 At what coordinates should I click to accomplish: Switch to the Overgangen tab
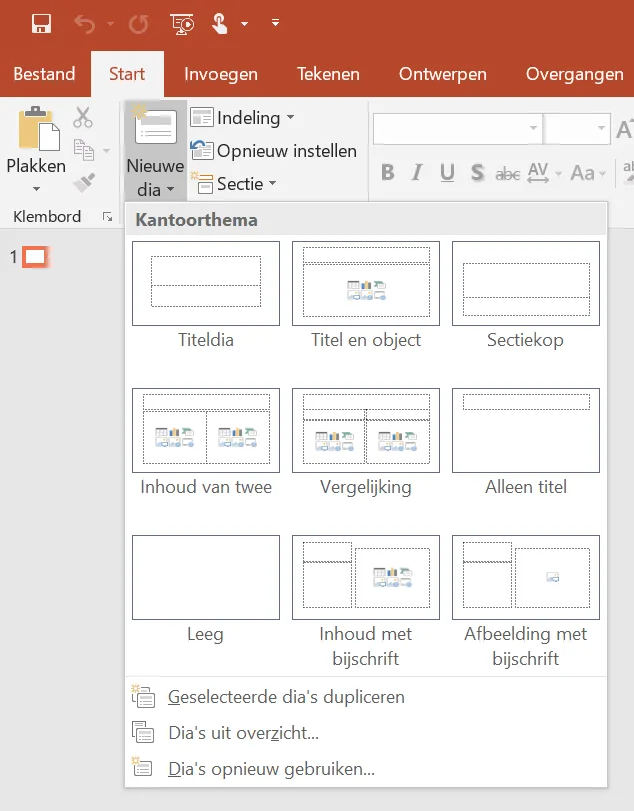point(575,74)
